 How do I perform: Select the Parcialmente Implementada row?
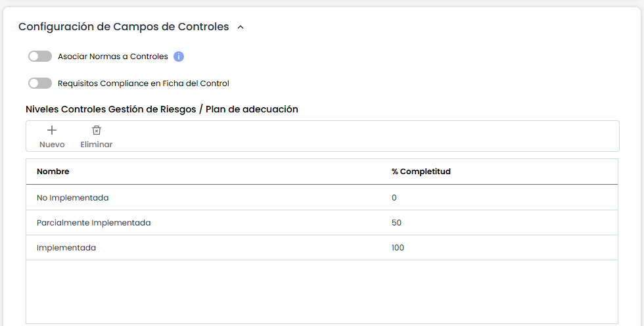[94, 223]
